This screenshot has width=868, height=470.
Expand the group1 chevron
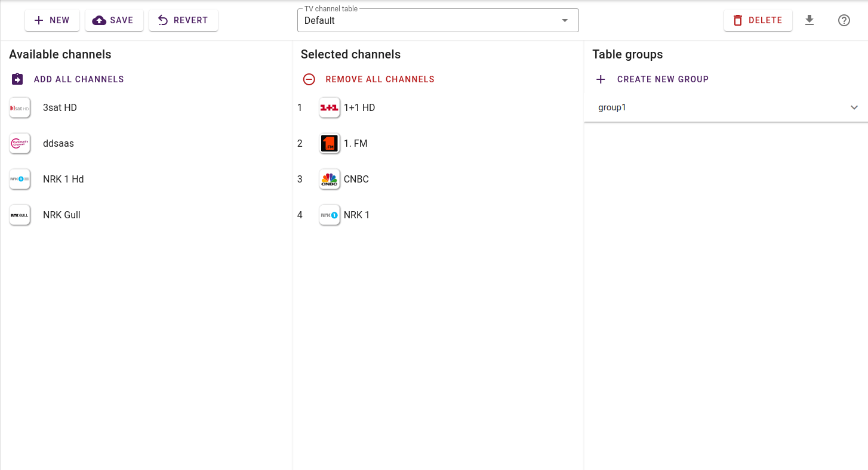pyautogui.click(x=854, y=108)
